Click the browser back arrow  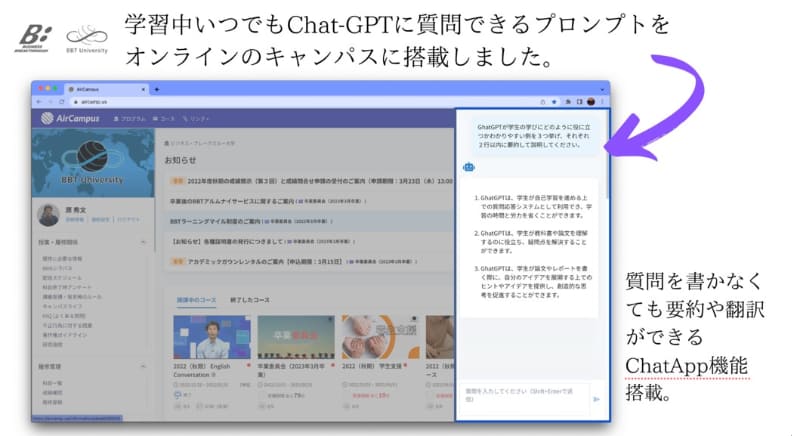point(39,102)
